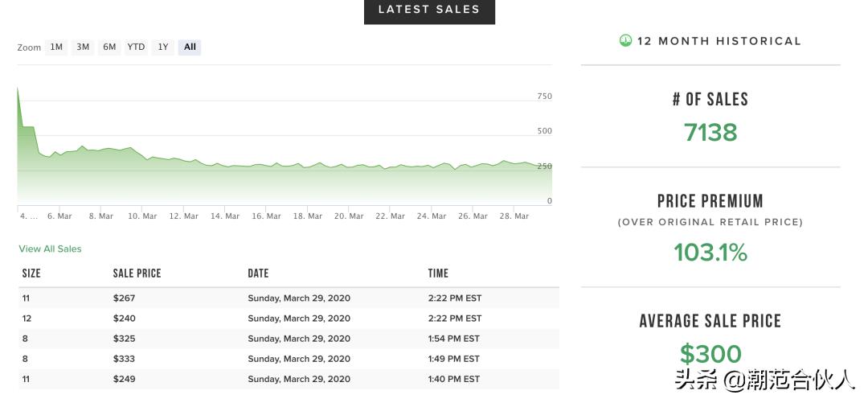
Task: Choose the All zoom option
Action: pos(190,47)
